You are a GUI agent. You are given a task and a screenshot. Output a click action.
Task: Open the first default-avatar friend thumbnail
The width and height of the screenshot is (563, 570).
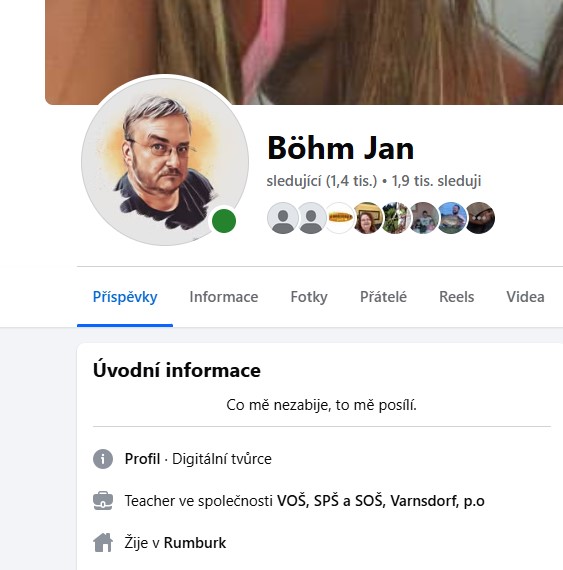point(283,218)
